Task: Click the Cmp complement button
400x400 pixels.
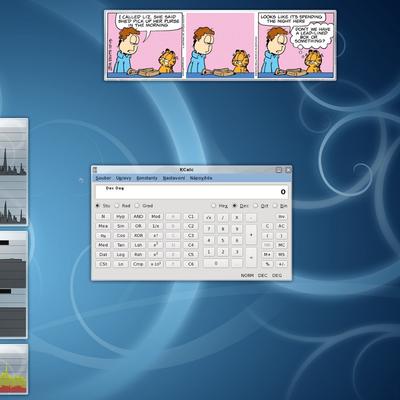Action: pos(138,264)
